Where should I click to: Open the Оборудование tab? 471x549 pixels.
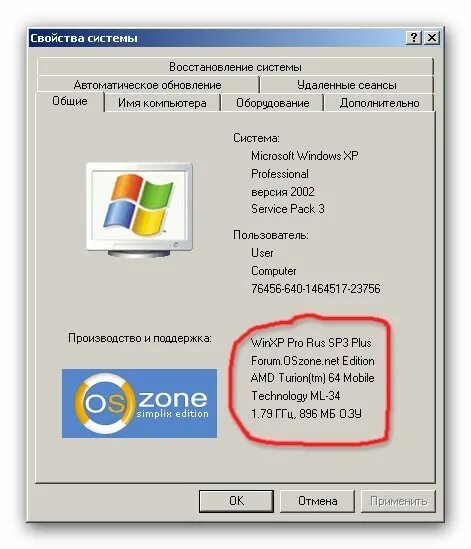click(272, 103)
